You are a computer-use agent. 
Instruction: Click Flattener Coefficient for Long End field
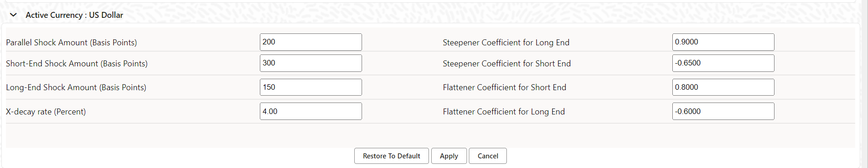tap(723, 111)
